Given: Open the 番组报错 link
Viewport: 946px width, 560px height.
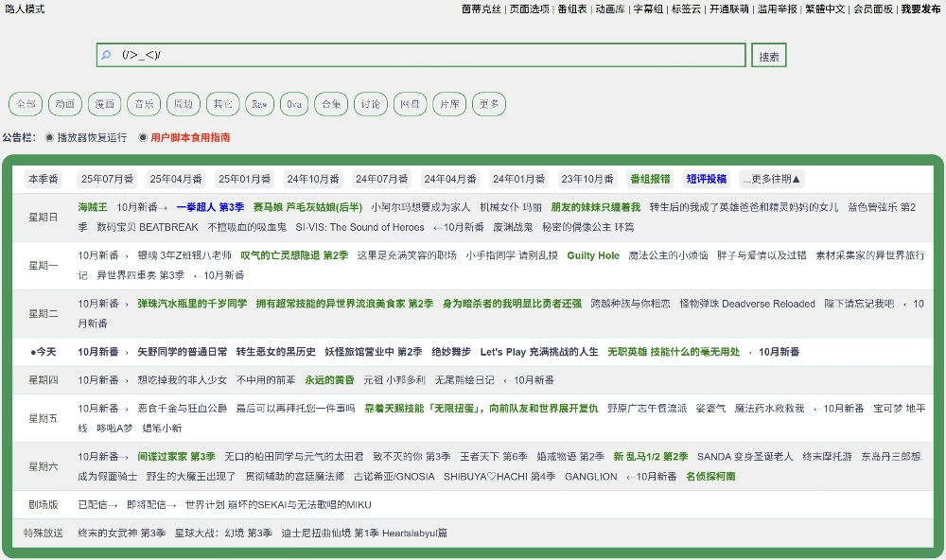Looking at the screenshot, I should click(x=650, y=179).
